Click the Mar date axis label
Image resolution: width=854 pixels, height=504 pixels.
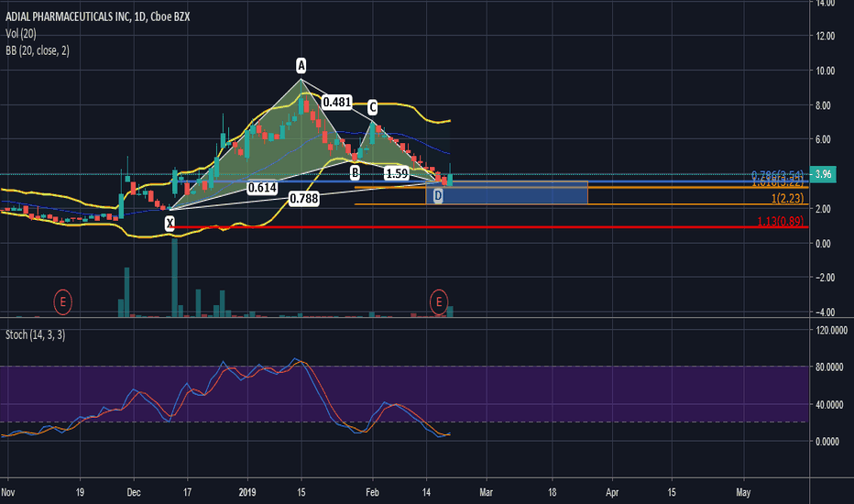[x=486, y=492]
